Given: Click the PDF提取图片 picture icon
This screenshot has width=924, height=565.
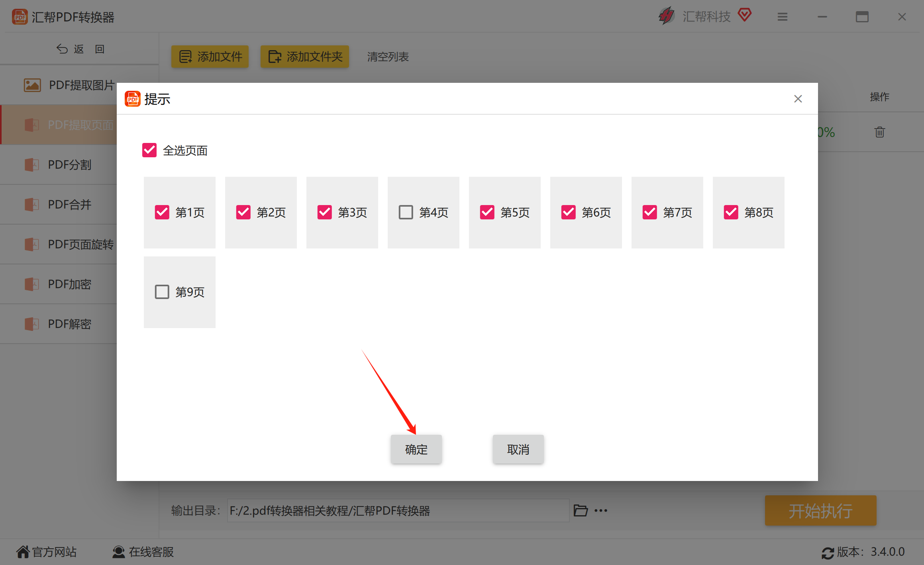Looking at the screenshot, I should [x=32, y=85].
